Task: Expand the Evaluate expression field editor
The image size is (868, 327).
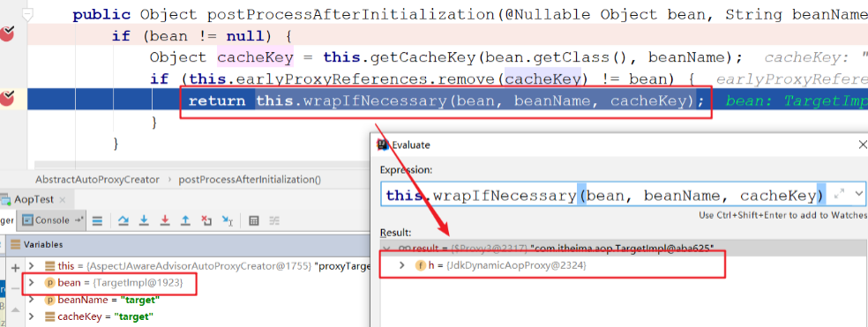Action: pos(839,194)
